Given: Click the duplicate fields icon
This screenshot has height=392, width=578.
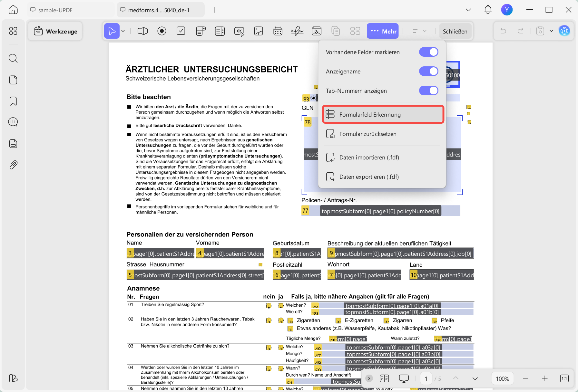Looking at the screenshot, I should (336, 31).
